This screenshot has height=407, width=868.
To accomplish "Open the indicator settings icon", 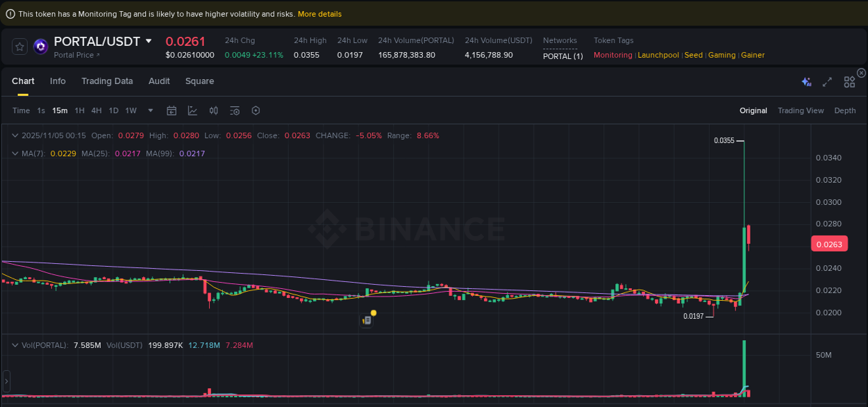I will (235, 110).
